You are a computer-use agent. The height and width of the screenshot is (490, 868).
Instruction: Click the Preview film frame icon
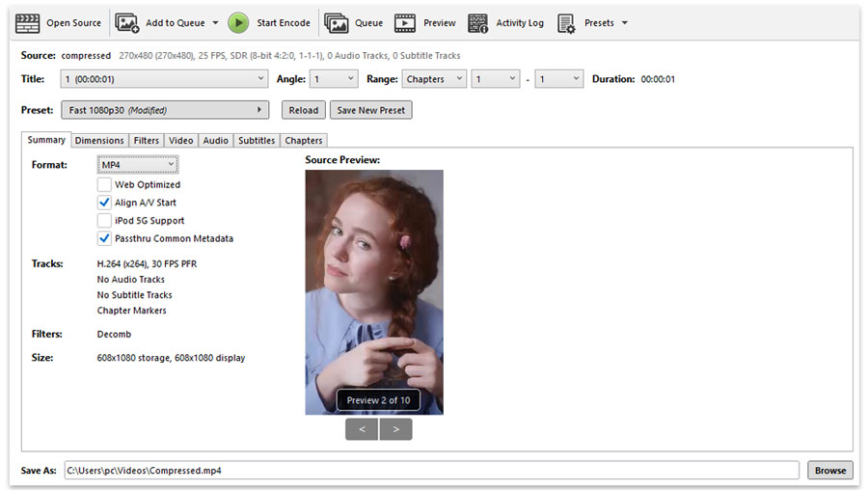click(405, 23)
